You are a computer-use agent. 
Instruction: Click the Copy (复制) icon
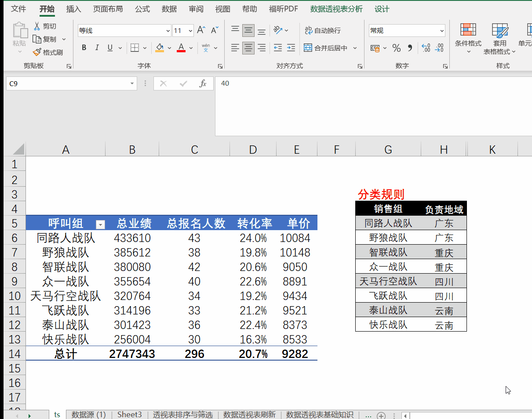(x=37, y=39)
